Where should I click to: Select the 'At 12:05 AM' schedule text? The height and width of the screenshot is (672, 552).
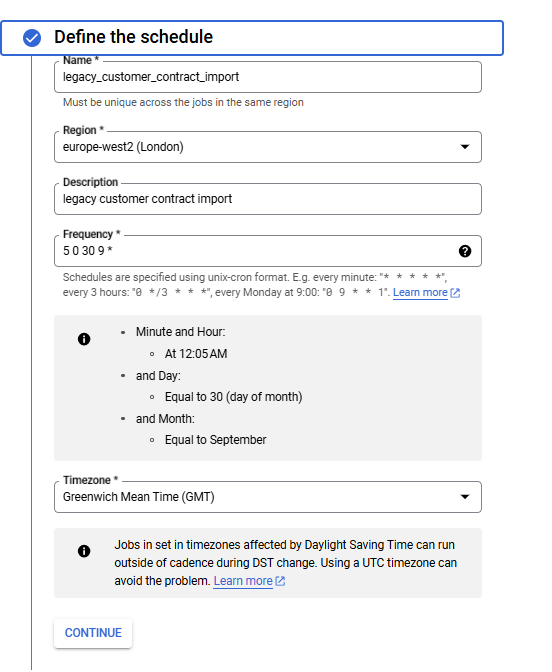pyautogui.click(x=196, y=354)
